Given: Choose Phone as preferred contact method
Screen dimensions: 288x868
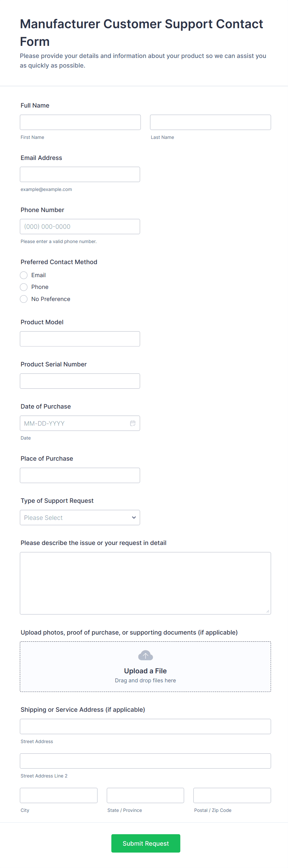Looking at the screenshot, I should (24, 287).
